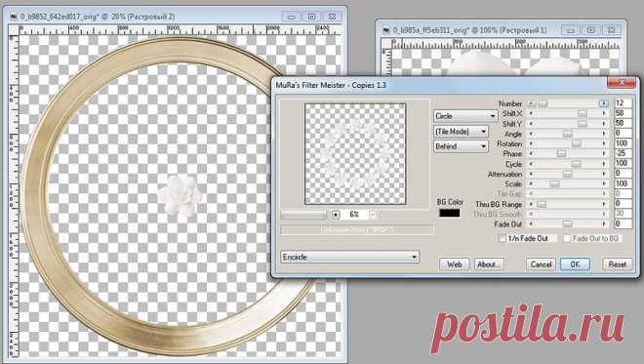The image size is (644, 364).
Task: Click the zoom-out minus button under preview
Action: pyautogui.click(x=373, y=215)
